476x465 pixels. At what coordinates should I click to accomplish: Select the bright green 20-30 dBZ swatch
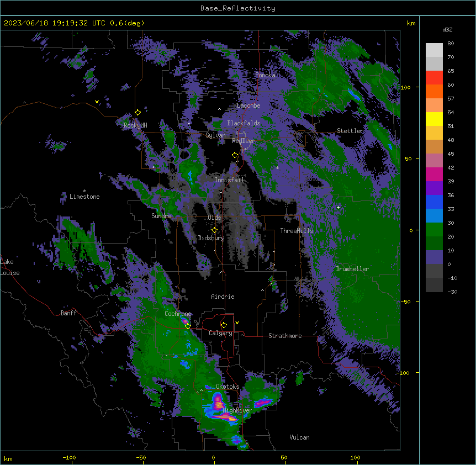pos(434,230)
